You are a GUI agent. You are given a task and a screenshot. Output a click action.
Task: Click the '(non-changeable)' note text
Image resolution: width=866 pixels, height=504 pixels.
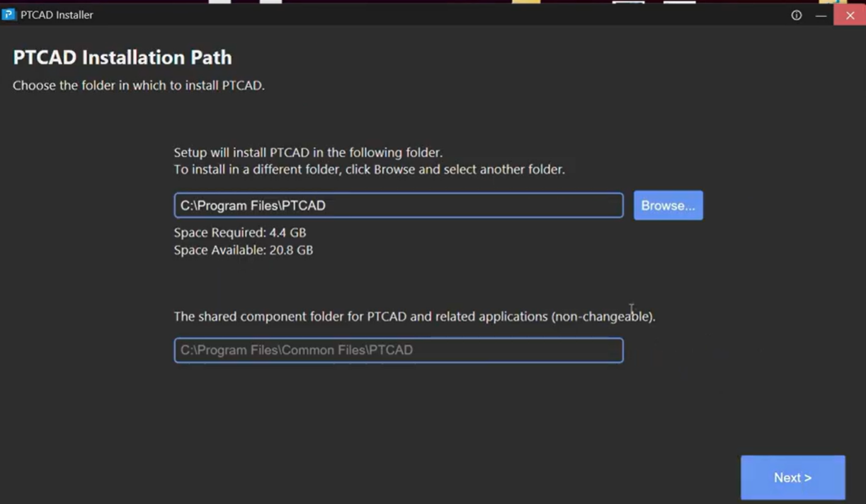pos(603,316)
